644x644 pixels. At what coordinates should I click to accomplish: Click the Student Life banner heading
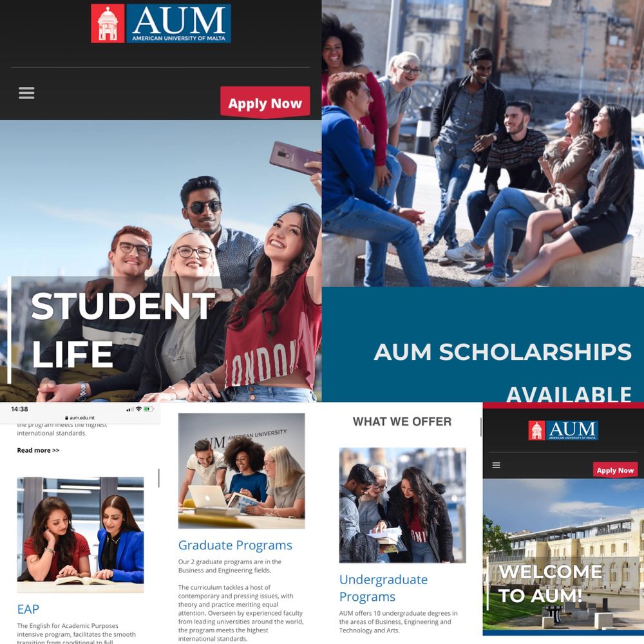coord(123,330)
